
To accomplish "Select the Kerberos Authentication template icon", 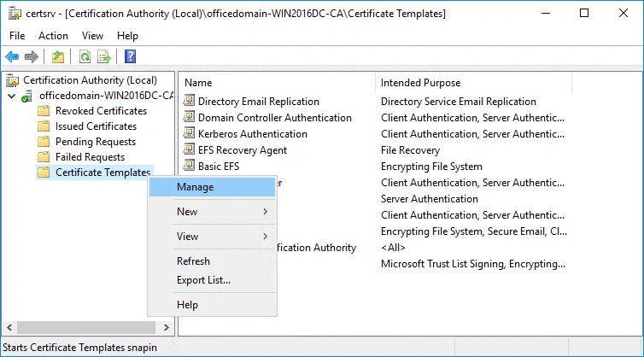I will click(x=190, y=134).
